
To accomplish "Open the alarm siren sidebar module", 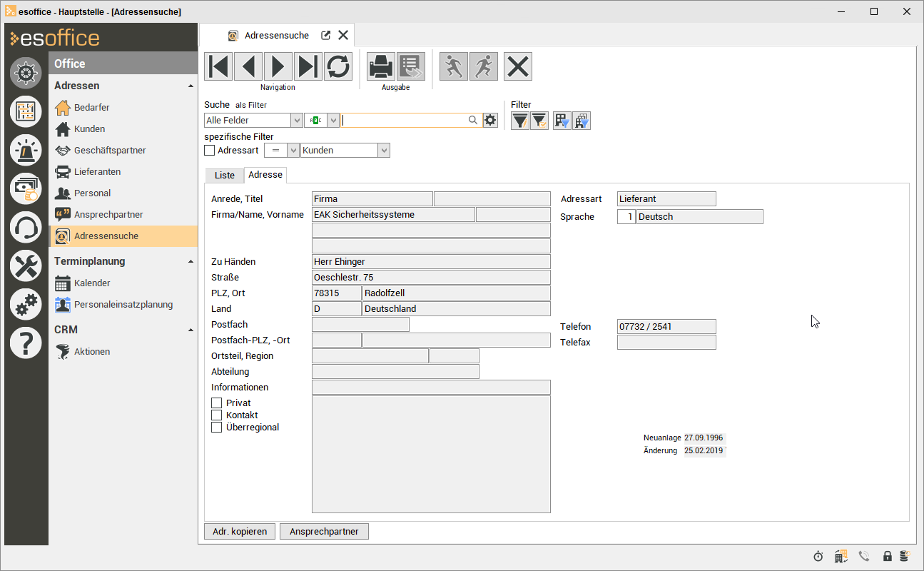I will 26,149.
